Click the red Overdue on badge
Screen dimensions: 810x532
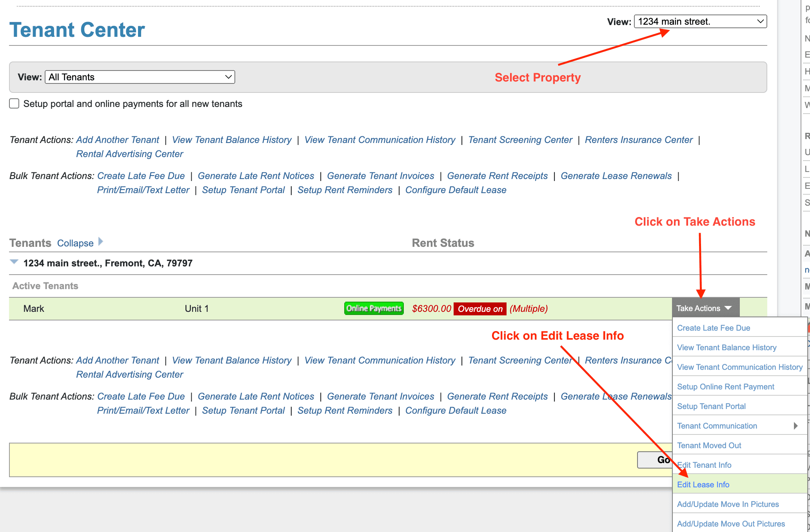click(479, 309)
